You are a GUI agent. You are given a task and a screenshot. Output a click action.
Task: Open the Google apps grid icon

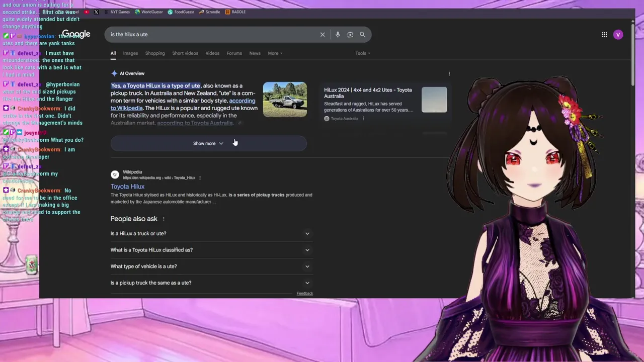click(x=604, y=35)
